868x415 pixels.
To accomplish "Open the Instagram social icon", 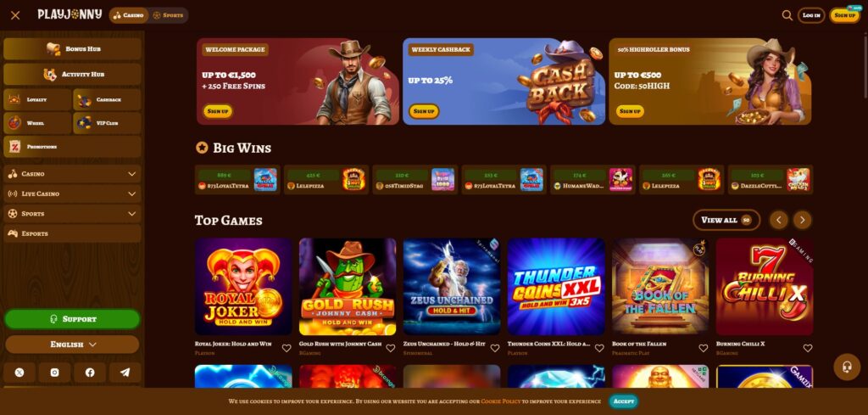I will (55, 373).
